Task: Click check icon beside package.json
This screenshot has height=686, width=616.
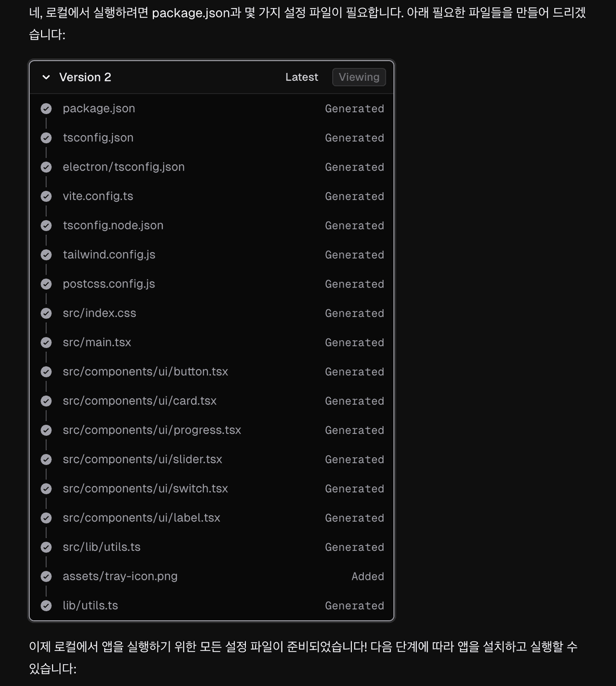Action: (46, 108)
